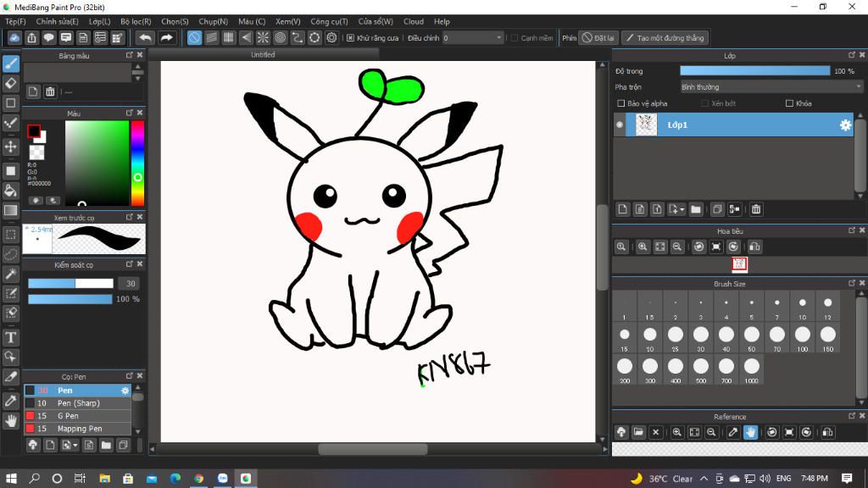Select the Eyedropper tool in left toolbar
The width and height of the screenshot is (868, 488).
[x=10, y=401]
